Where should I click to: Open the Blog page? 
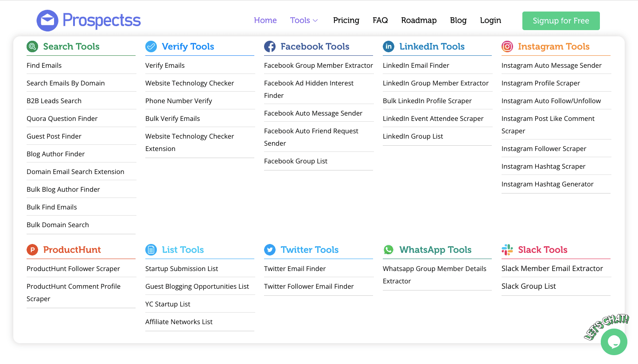point(458,20)
